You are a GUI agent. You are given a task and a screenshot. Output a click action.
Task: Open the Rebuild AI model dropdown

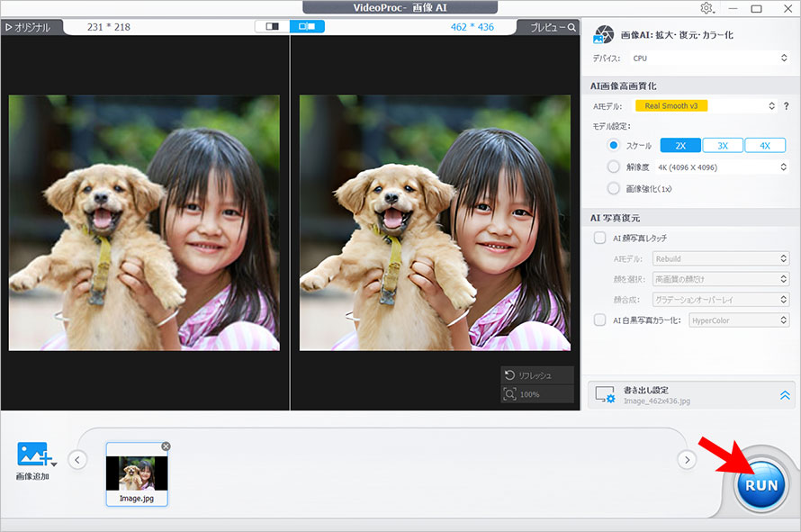tap(721, 258)
